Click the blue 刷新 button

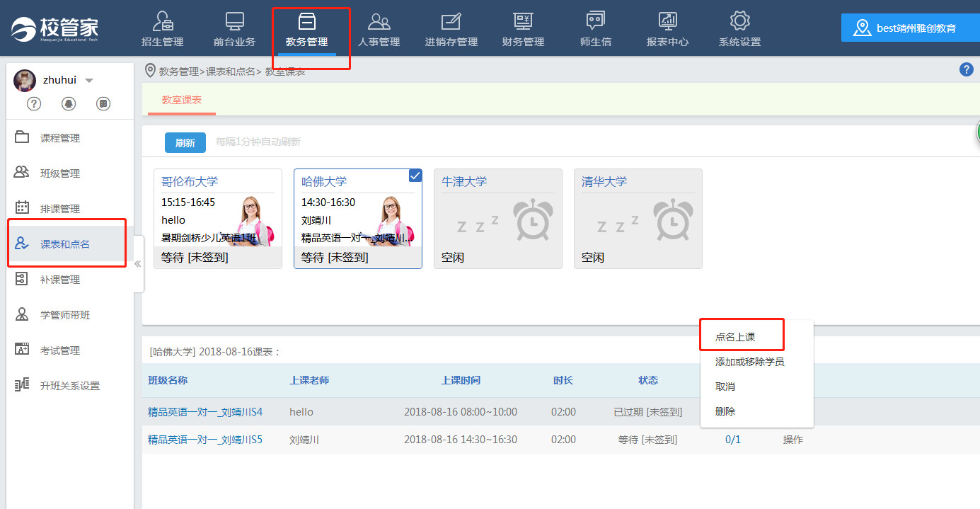(x=185, y=142)
